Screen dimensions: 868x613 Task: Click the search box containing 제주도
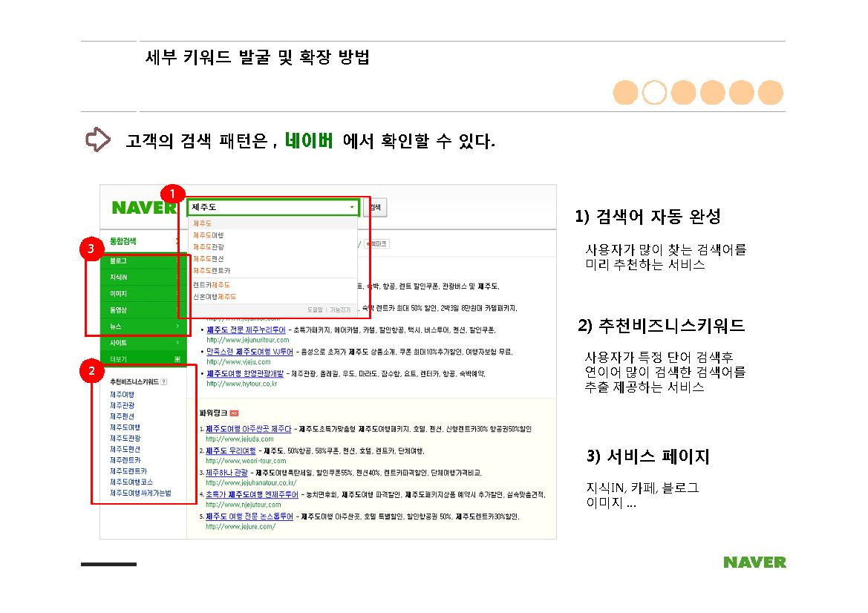click(273, 207)
